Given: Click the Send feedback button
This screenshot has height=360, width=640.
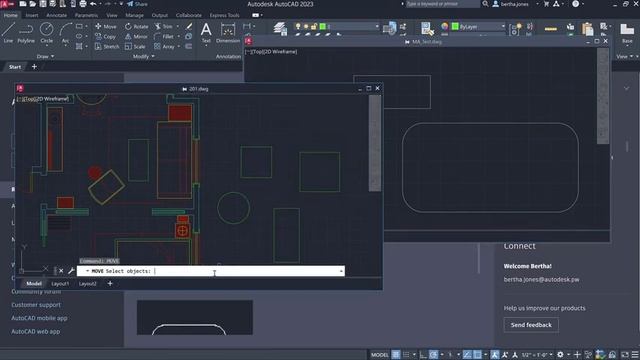Looking at the screenshot, I should pos(531,325).
